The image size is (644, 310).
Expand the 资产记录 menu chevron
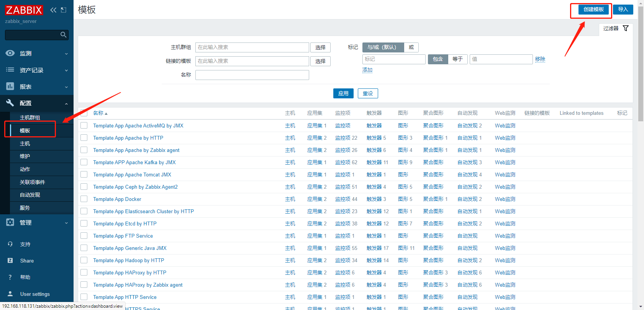(x=66, y=70)
